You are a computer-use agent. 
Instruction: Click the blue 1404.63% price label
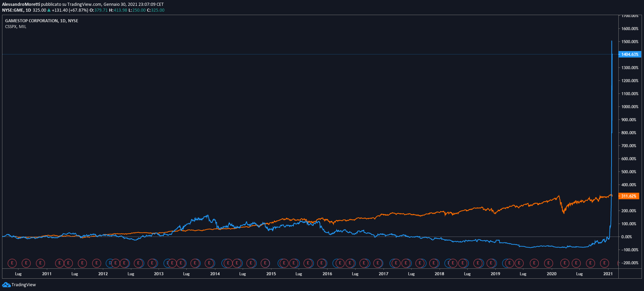click(x=630, y=54)
